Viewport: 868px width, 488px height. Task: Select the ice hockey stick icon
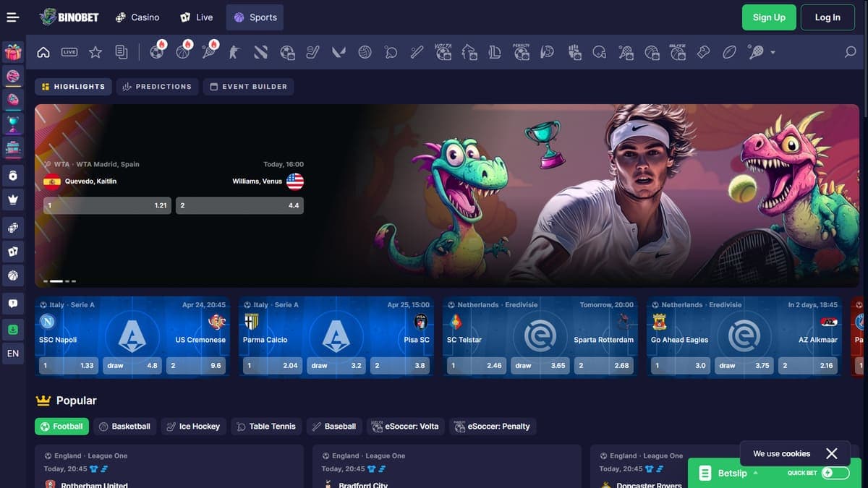[312, 52]
